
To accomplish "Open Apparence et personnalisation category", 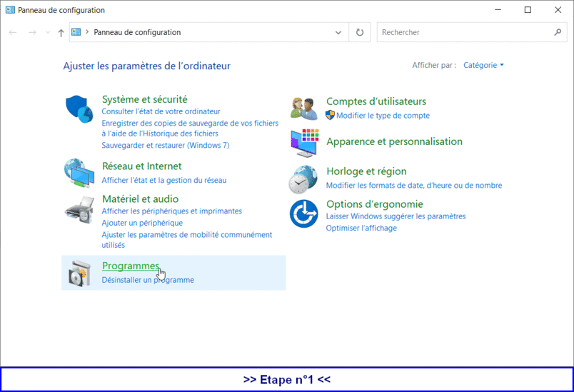I will (x=394, y=141).
